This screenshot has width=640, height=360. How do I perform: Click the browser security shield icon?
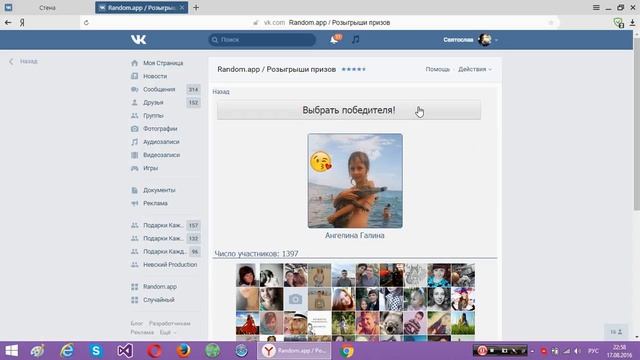click(x=619, y=22)
